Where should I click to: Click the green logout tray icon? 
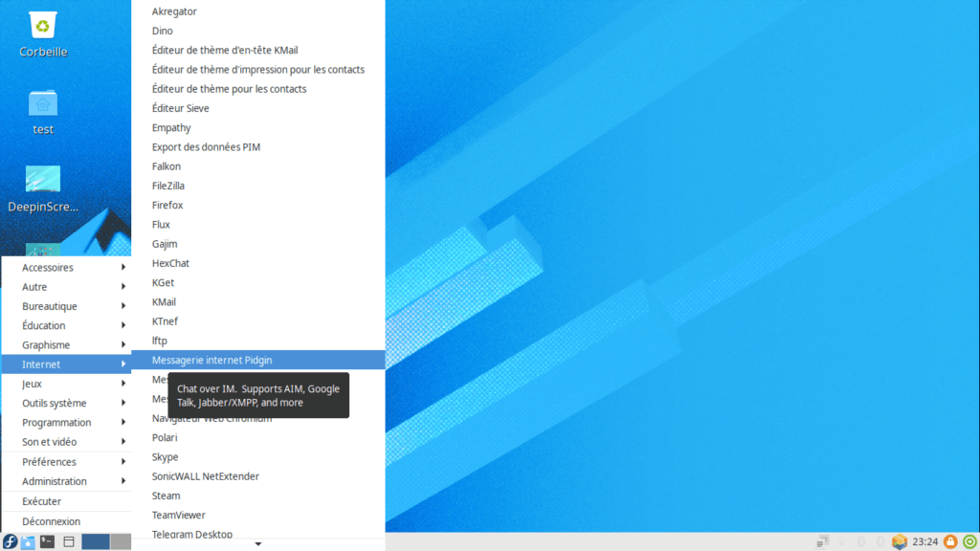[x=970, y=541]
